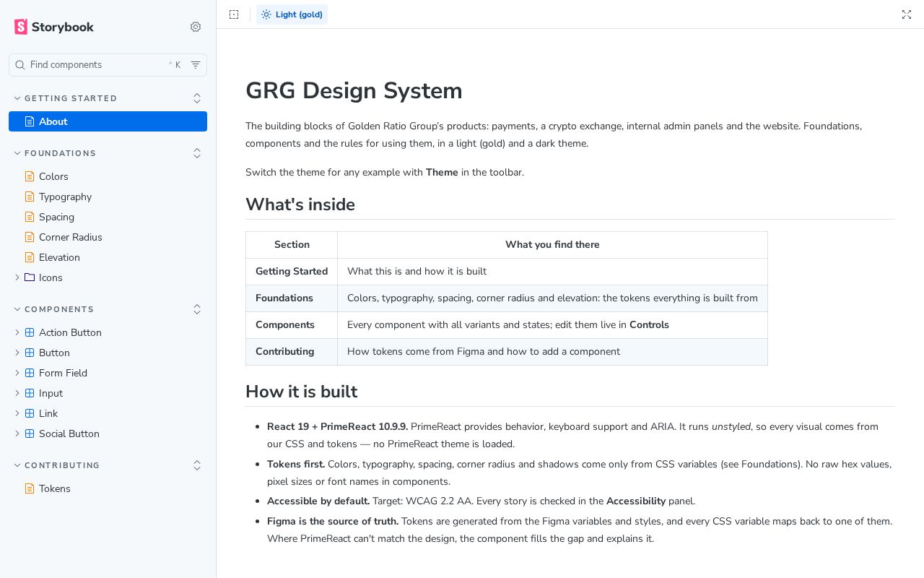924x578 pixels.
Task: Collapse the Getting Started section chevron
Action: [17, 98]
